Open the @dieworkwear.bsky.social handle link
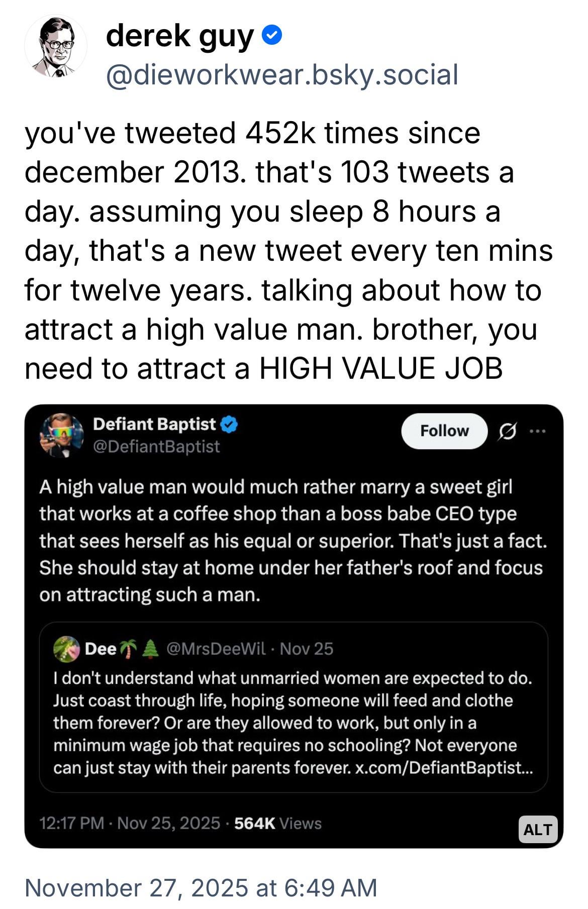This screenshot has height=909, width=588. 282,75
